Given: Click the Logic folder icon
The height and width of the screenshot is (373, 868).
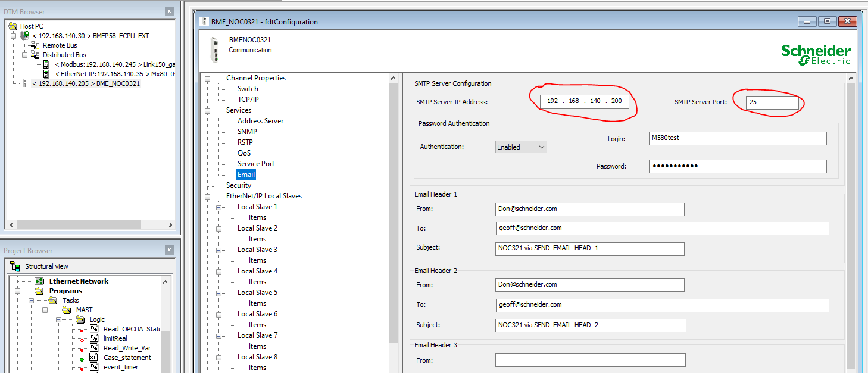Looking at the screenshot, I should (x=80, y=319).
